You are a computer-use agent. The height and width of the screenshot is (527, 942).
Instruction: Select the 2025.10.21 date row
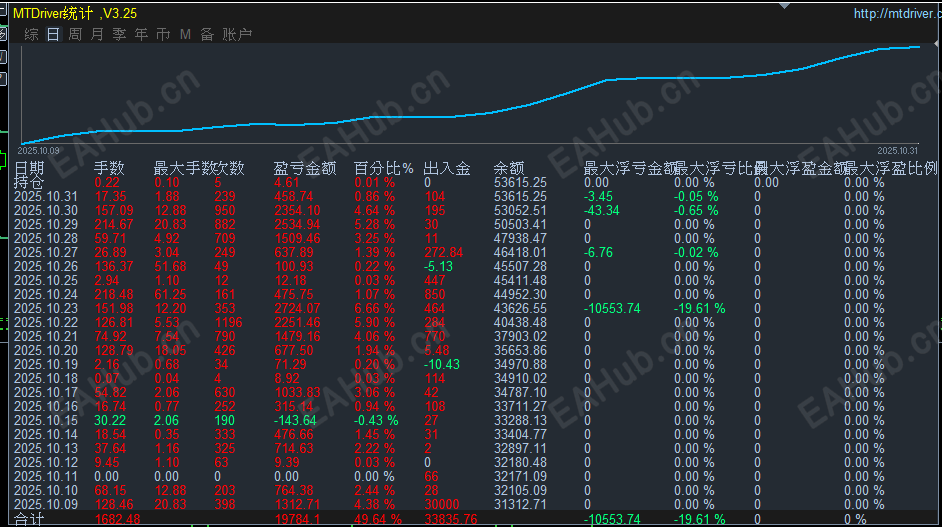click(x=46, y=337)
